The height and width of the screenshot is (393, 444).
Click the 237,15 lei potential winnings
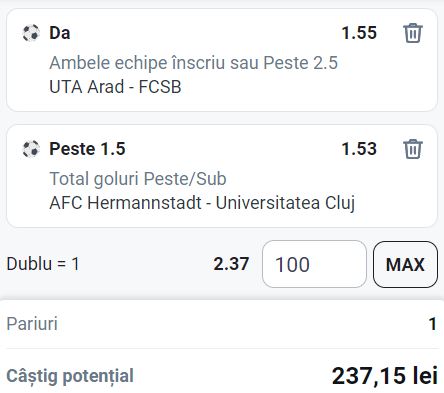[x=385, y=376]
